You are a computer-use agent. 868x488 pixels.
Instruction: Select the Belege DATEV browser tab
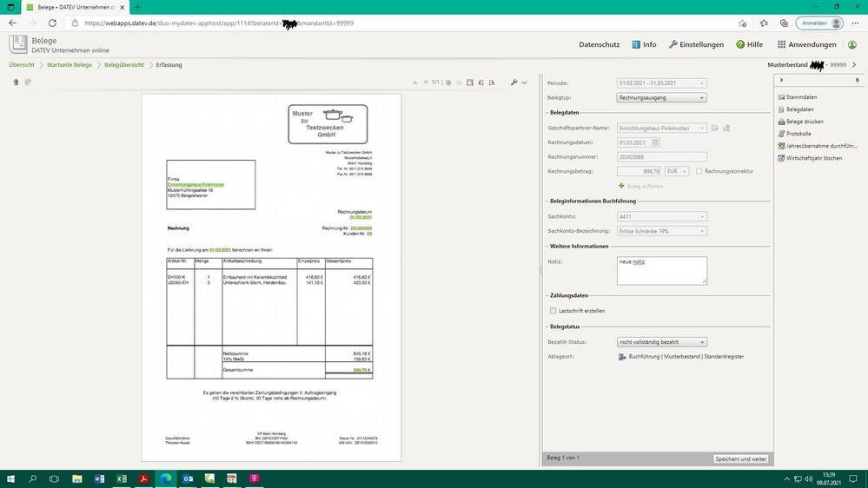pos(75,7)
